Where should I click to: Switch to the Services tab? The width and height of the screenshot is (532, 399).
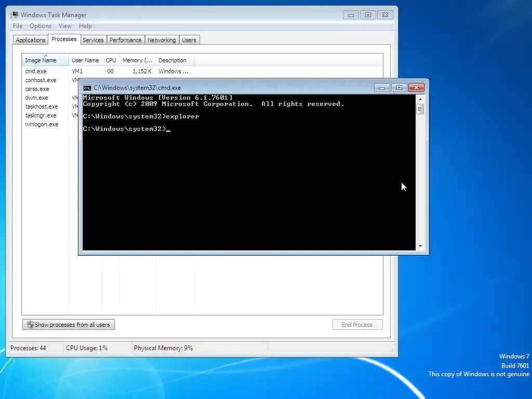pyautogui.click(x=93, y=40)
